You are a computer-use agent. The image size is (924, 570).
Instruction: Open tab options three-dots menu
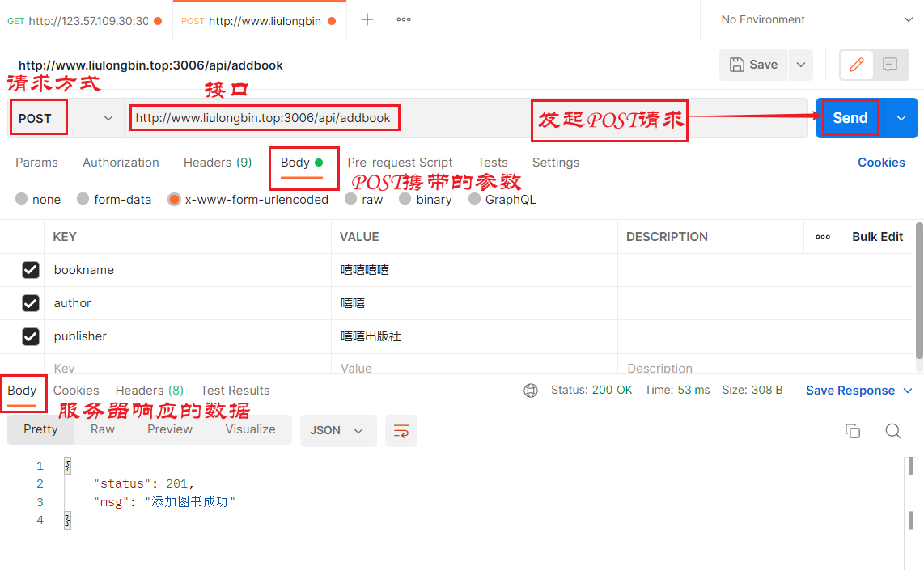click(x=404, y=19)
